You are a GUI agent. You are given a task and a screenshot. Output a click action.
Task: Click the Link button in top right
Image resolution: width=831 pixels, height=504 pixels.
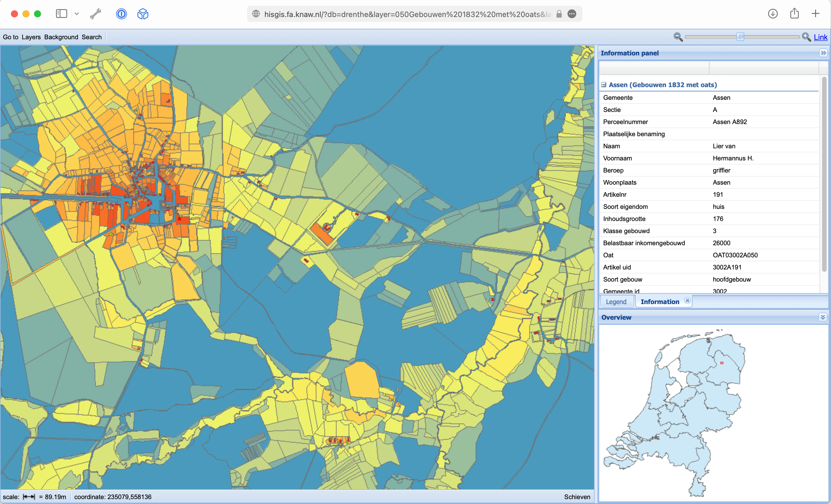[x=821, y=37]
